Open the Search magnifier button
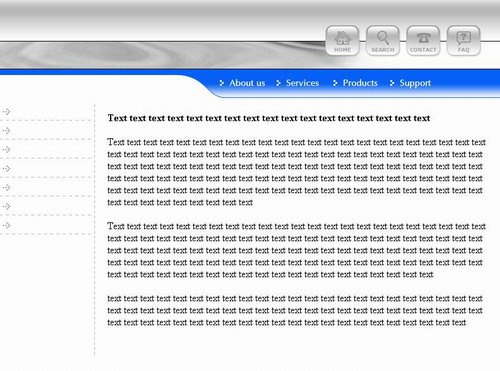 coord(383,41)
